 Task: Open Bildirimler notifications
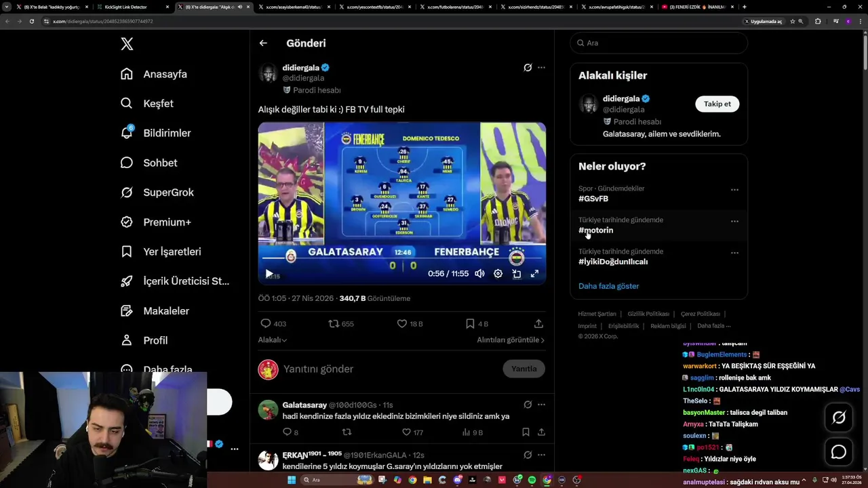[155, 133]
